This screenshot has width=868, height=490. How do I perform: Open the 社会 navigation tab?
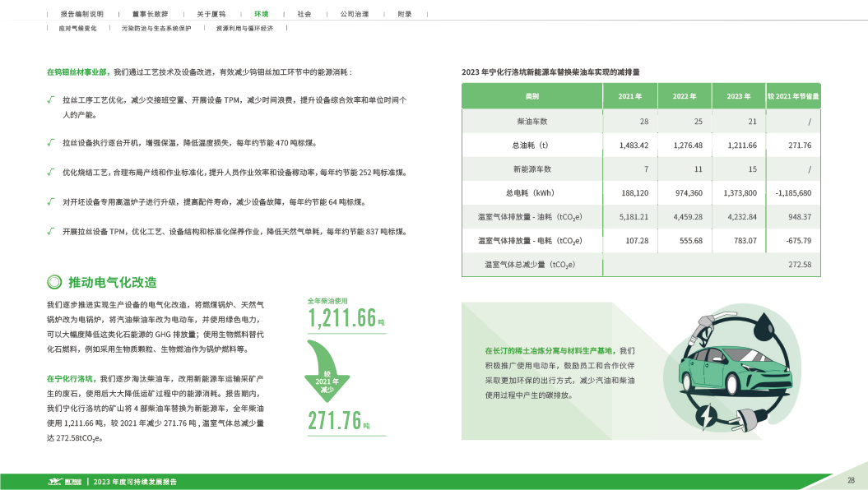[x=304, y=15]
